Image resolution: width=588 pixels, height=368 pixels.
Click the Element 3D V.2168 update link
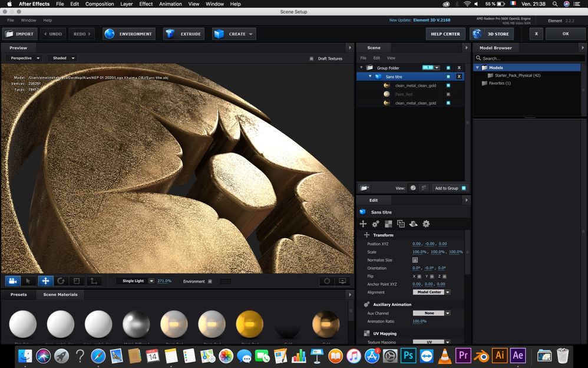(432, 20)
